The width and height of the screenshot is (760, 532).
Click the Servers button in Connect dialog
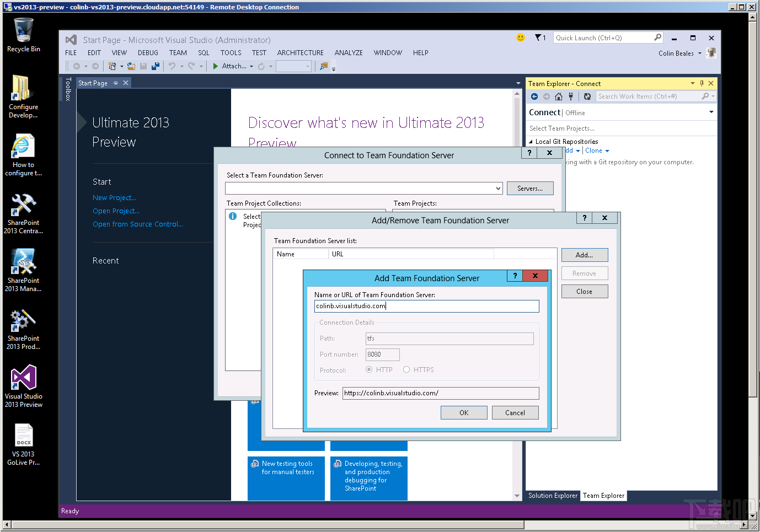(529, 187)
